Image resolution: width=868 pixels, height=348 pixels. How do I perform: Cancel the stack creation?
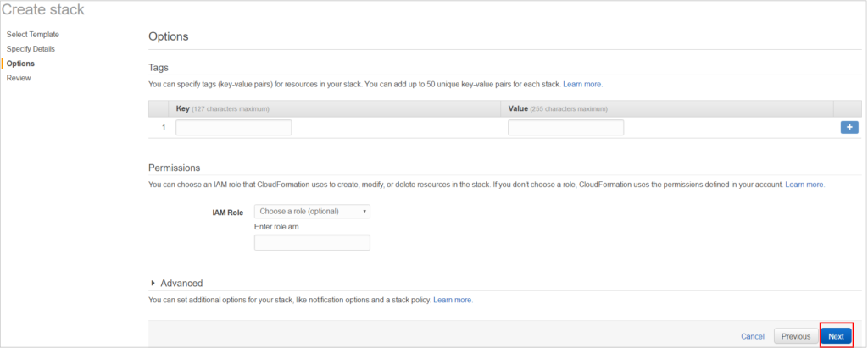753,336
